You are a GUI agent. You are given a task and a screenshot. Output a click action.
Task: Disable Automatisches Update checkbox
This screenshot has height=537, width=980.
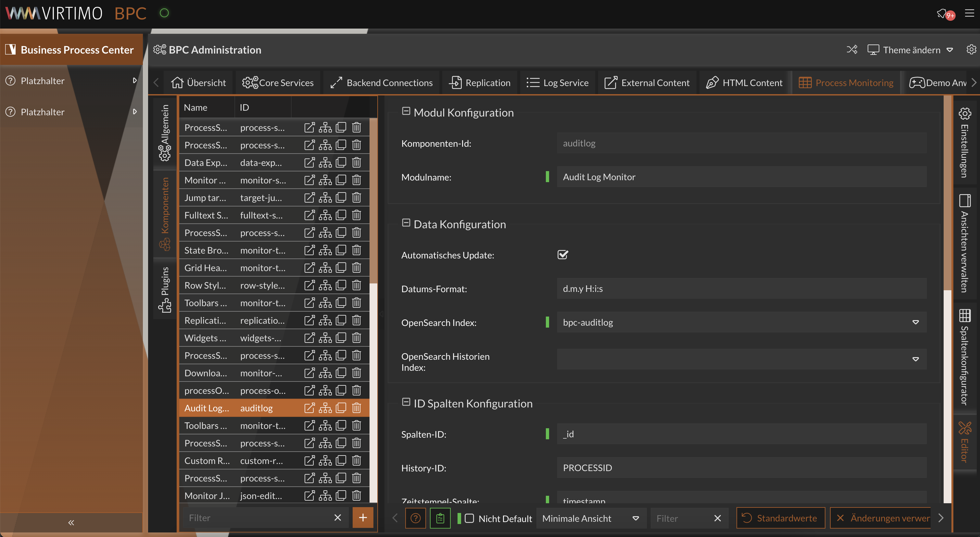point(563,255)
